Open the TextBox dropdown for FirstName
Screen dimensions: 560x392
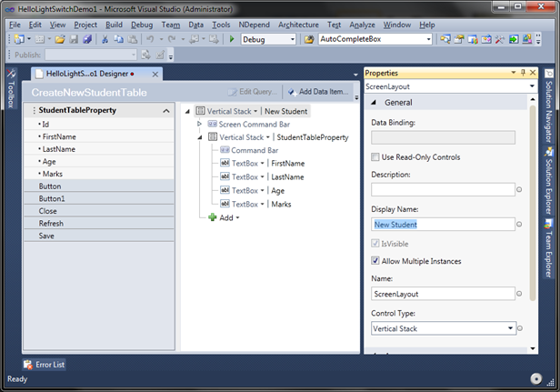click(262, 164)
